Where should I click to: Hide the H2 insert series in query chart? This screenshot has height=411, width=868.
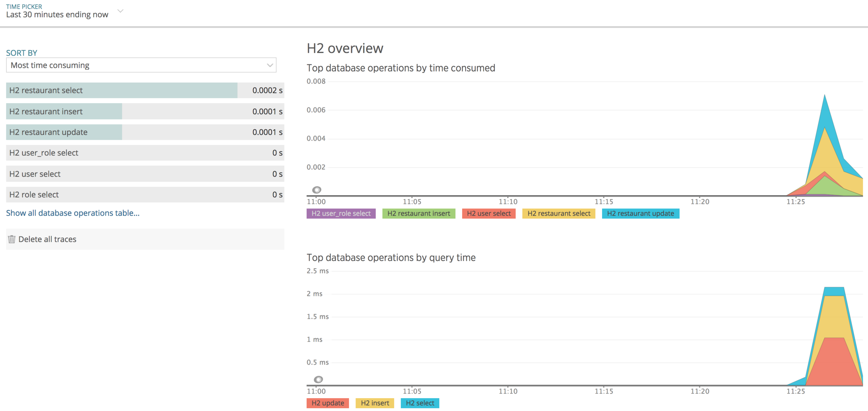click(x=374, y=403)
